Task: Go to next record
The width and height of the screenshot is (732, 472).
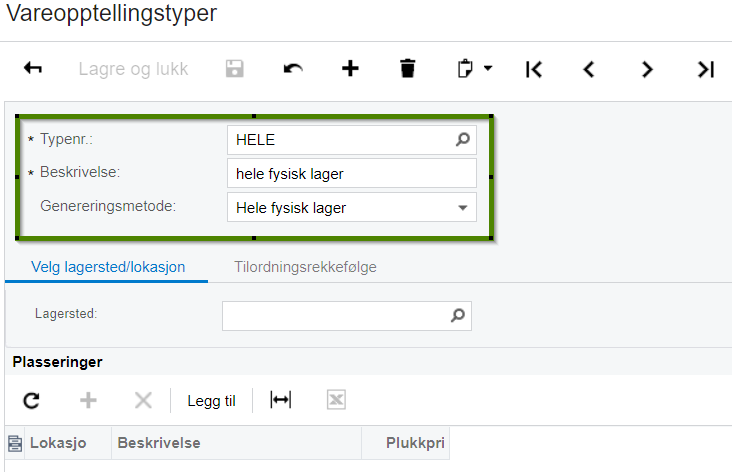Action: pyautogui.click(x=647, y=69)
